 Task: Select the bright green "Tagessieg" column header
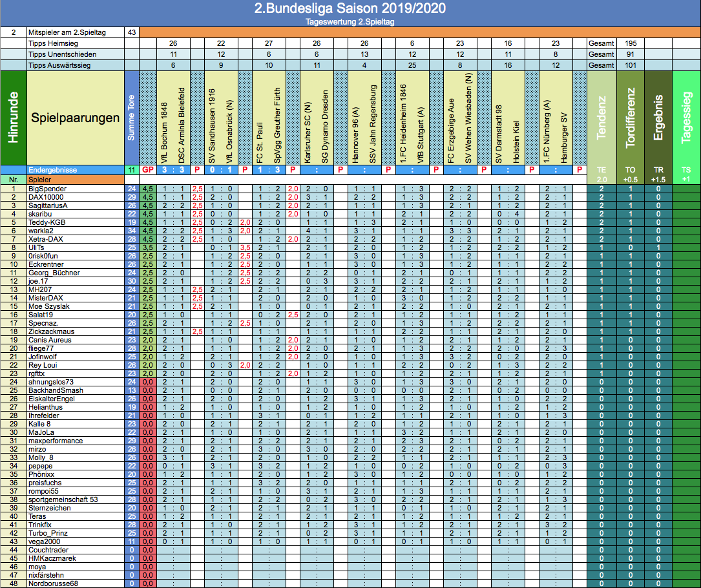point(686,118)
